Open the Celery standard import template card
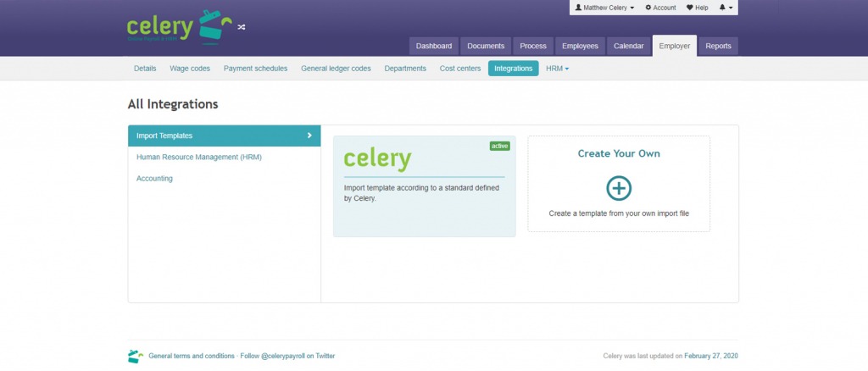The width and height of the screenshot is (868, 371). (425, 186)
